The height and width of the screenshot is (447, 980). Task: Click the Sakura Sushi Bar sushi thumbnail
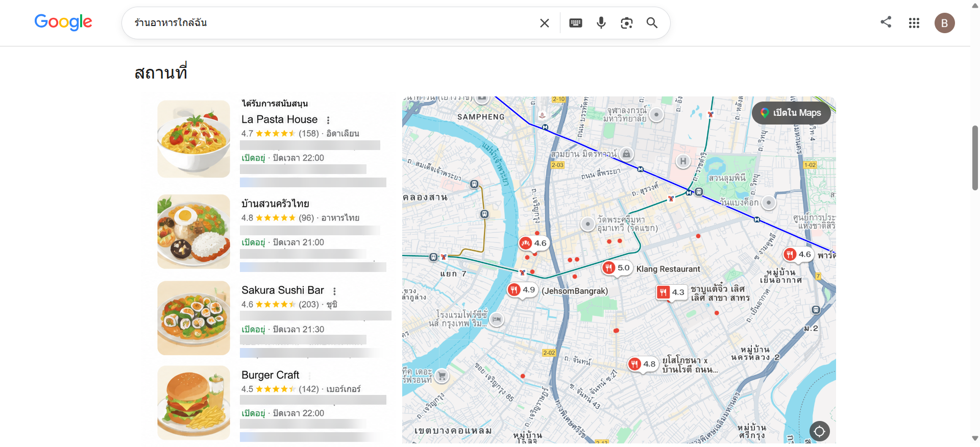[193, 318]
